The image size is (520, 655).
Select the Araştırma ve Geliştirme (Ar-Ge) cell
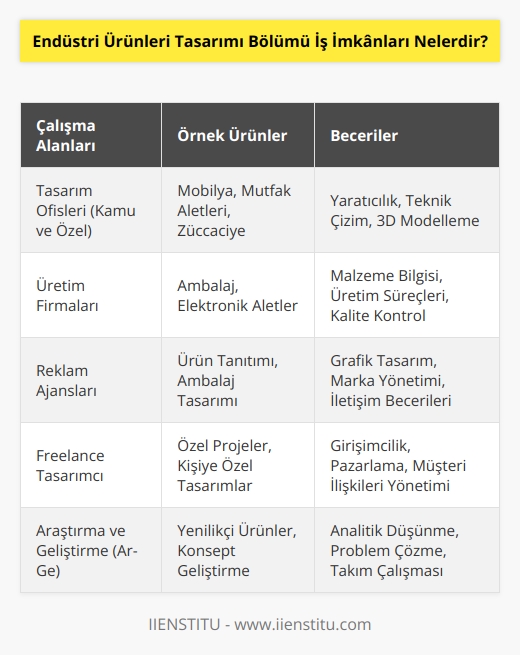[x=91, y=550]
